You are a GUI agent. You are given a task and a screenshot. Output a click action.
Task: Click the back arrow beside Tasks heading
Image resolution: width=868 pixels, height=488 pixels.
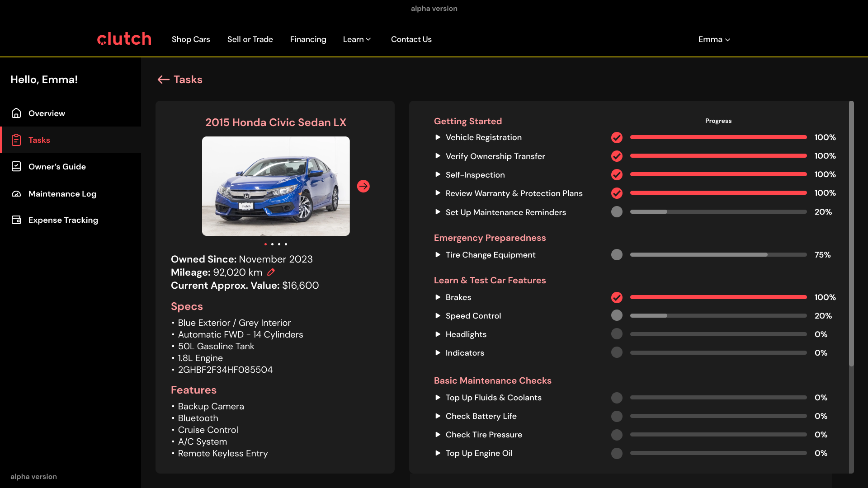163,80
